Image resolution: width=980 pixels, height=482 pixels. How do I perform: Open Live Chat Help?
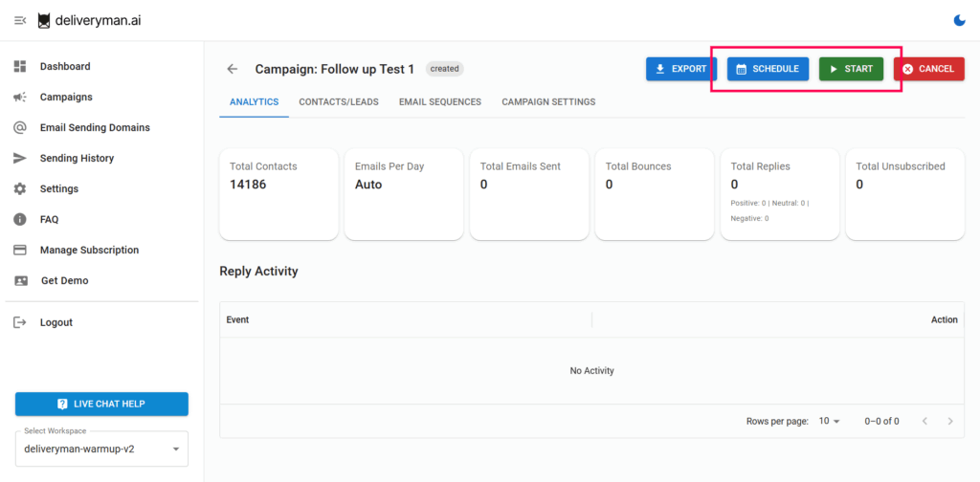pyautogui.click(x=101, y=404)
